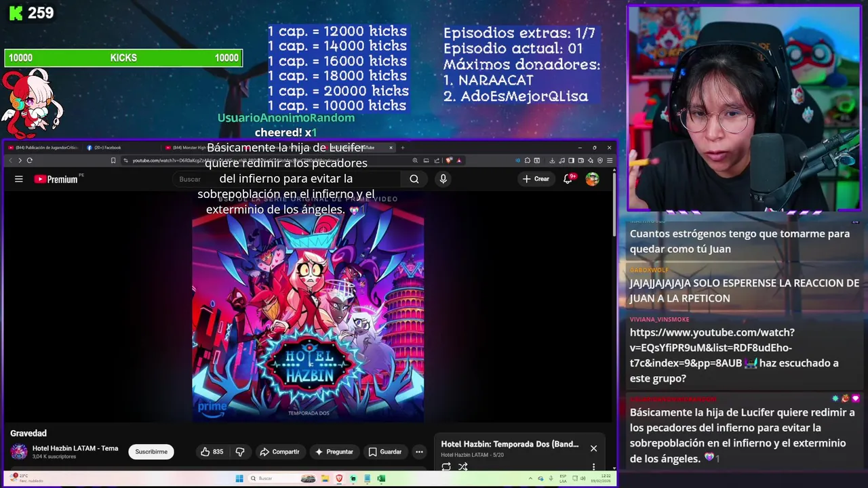The height and width of the screenshot is (488, 868).
Task: Open the YouTube hamburger guide menu
Action: tap(19, 179)
